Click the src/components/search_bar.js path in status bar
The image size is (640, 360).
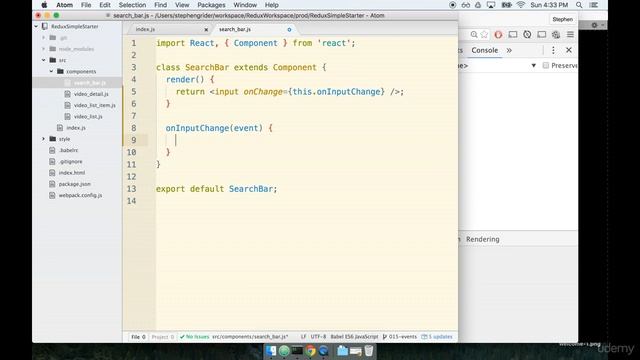(x=250, y=337)
